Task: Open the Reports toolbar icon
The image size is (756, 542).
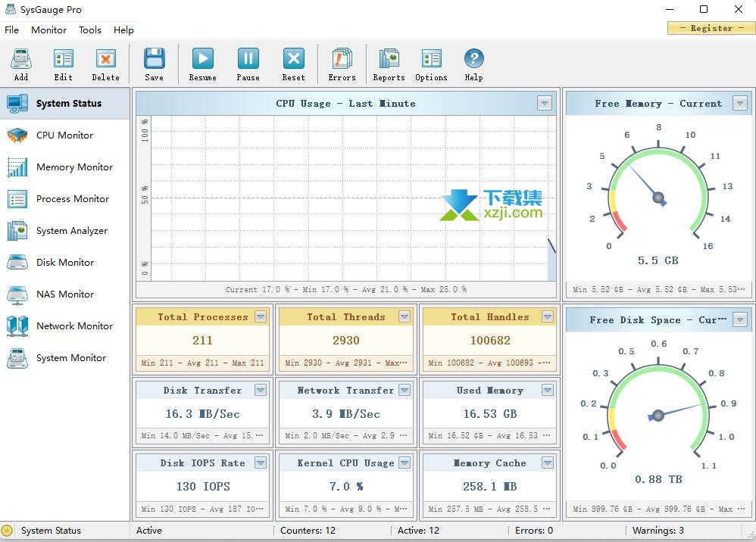Action: pyautogui.click(x=389, y=59)
